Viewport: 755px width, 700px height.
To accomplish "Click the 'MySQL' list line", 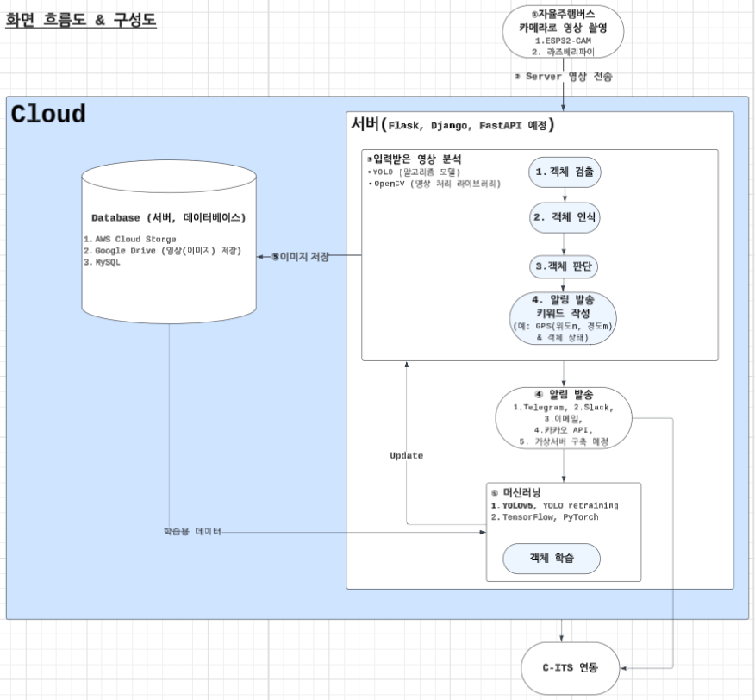I will coord(102,263).
